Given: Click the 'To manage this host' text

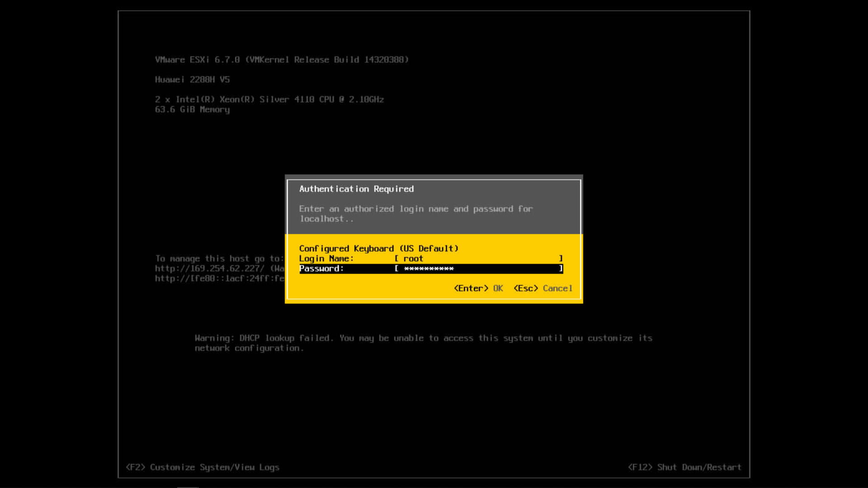Looking at the screenshot, I should [220, 258].
